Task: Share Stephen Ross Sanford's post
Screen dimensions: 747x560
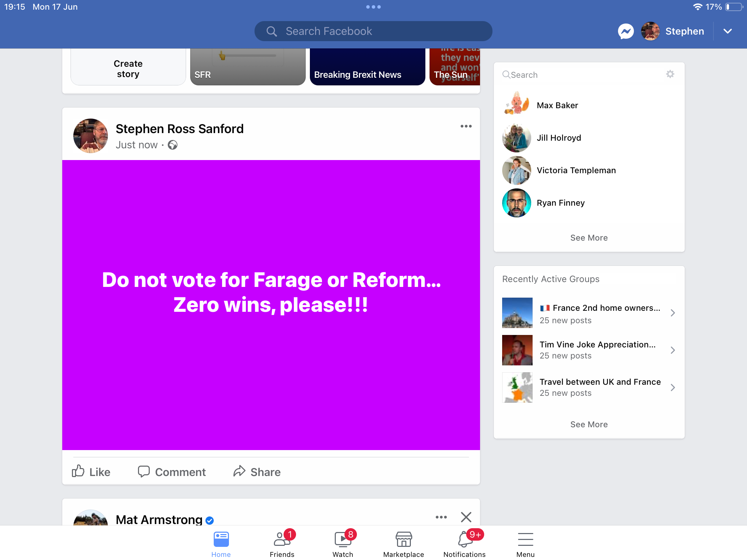Action: [257, 472]
